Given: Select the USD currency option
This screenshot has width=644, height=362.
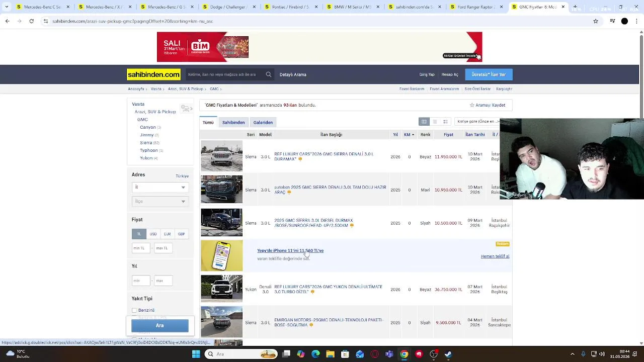Looking at the screenshot, I should tap(153, 234).
